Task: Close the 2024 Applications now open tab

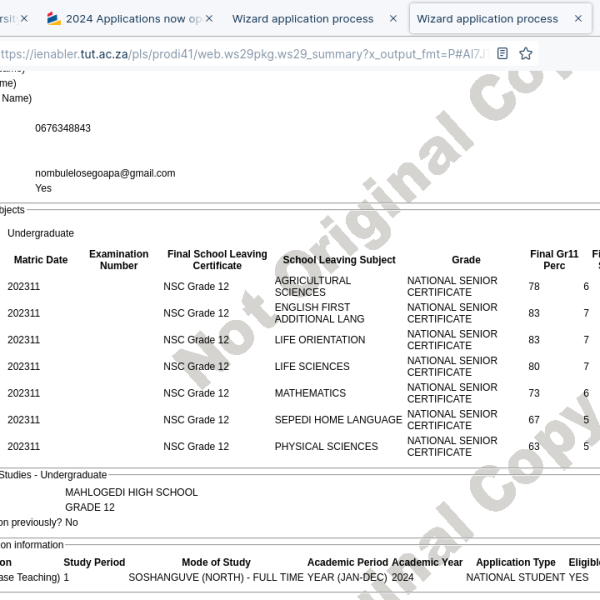Action: 209,18
